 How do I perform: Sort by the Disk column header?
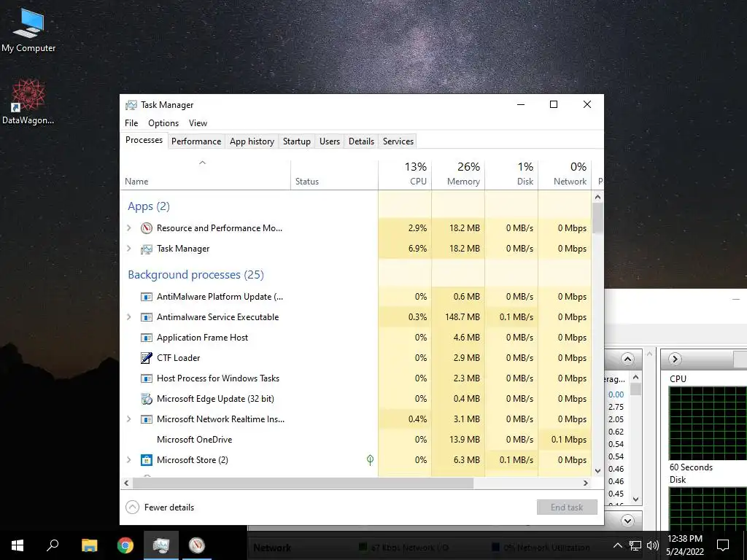click(x=511, y=175)
